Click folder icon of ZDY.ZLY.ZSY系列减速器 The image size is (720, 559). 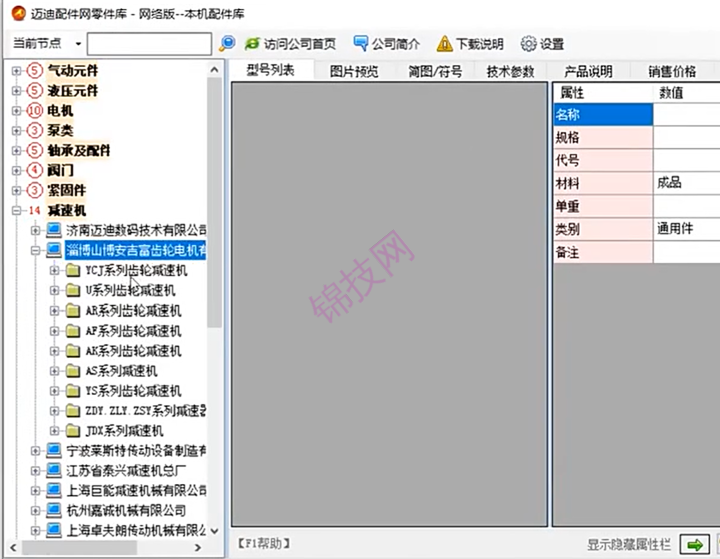73,411
